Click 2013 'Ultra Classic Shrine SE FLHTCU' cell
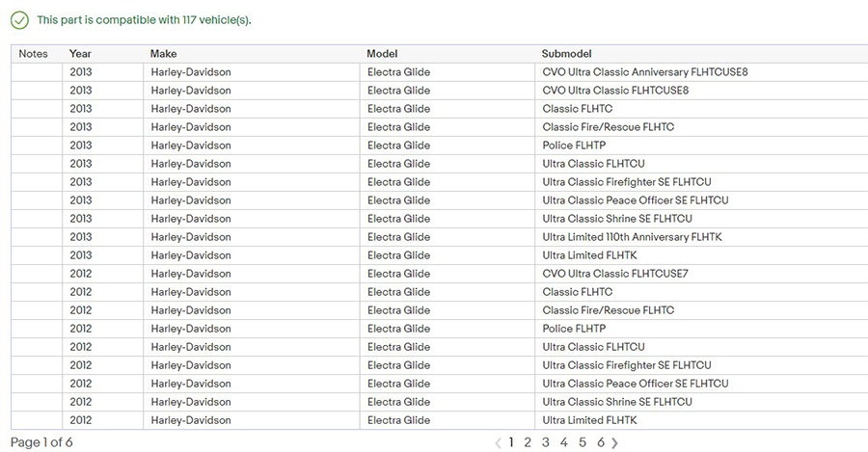The image size is (868, 452). 701,218
